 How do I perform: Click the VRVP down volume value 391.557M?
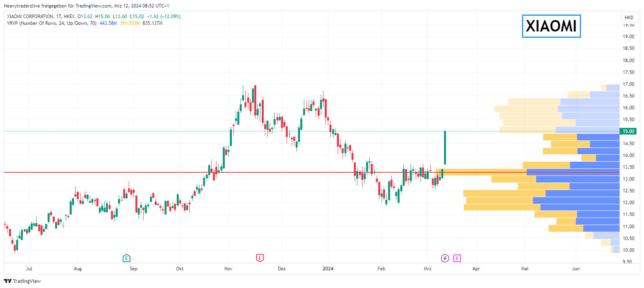coord(130,23)
